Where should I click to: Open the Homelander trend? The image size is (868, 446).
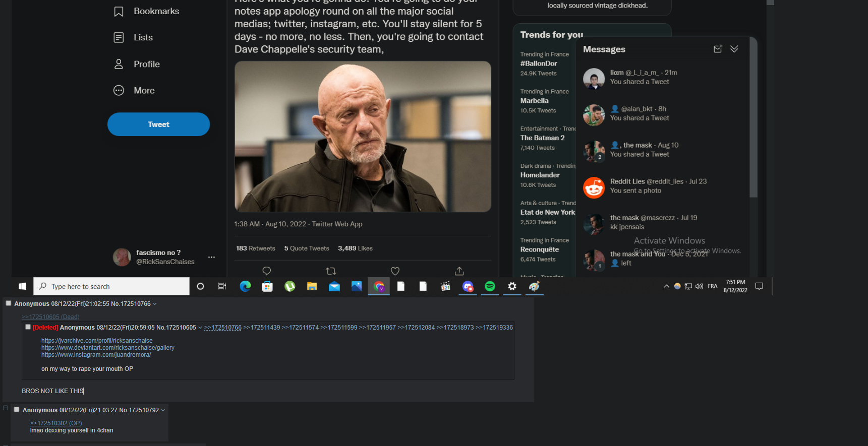[x=540, y=175]
